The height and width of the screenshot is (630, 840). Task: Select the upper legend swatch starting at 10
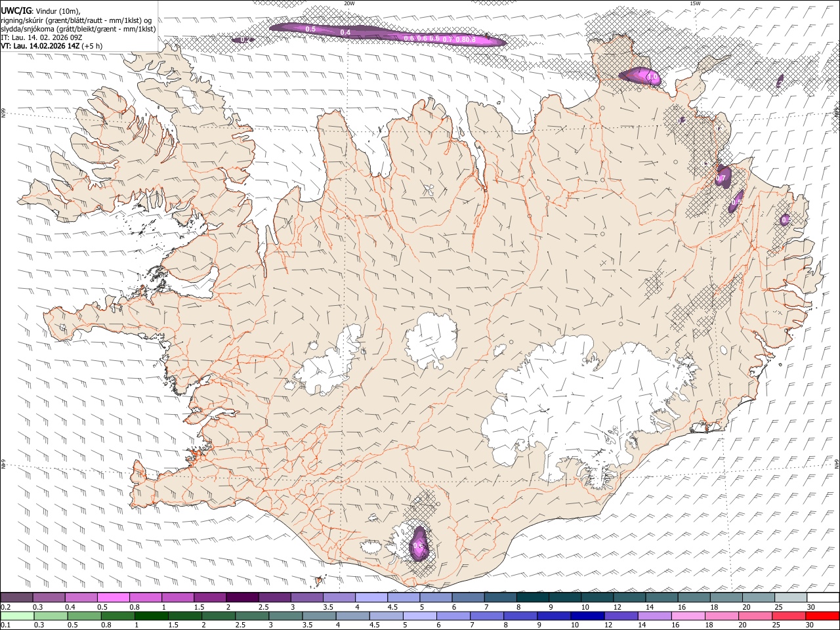coord(597,597)
